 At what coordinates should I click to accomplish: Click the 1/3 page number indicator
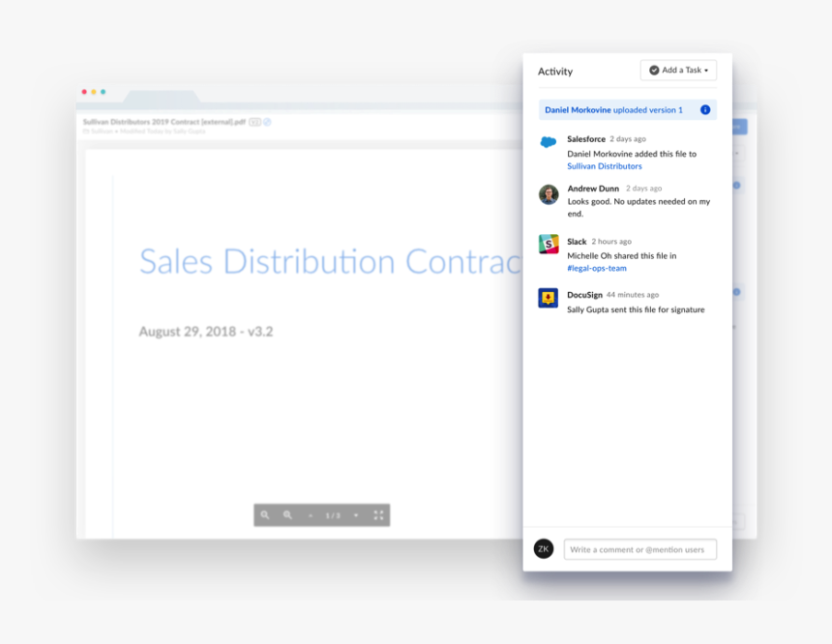pos(333,515)
